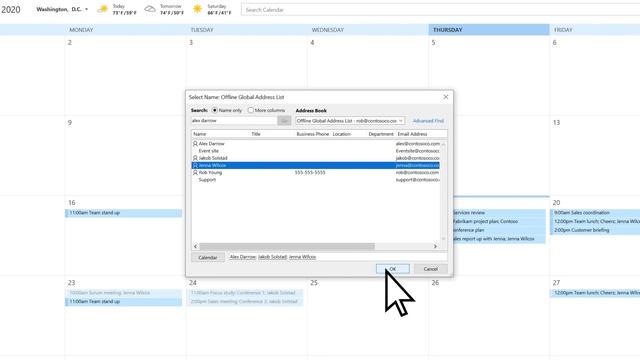Screen dimensions: 640x360
Task: Click the highlighted THURSDAY column header
Action: [489, 30]
